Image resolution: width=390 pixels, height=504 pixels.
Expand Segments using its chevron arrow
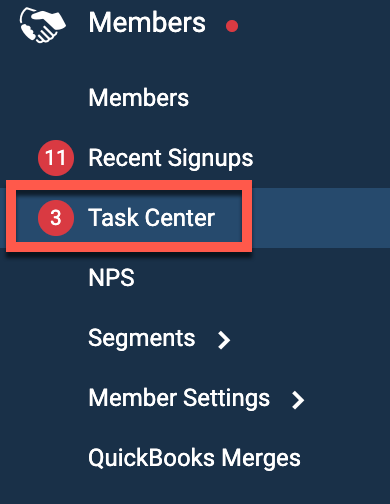224,340
